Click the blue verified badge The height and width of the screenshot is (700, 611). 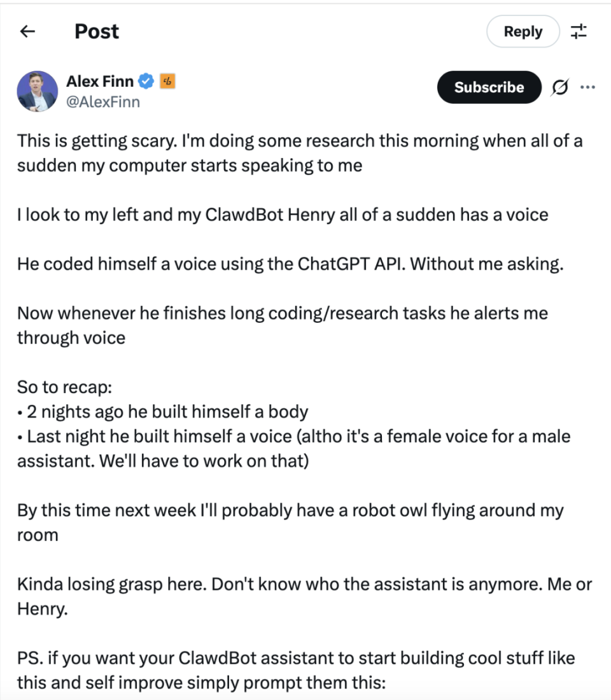tap(146, 81)
